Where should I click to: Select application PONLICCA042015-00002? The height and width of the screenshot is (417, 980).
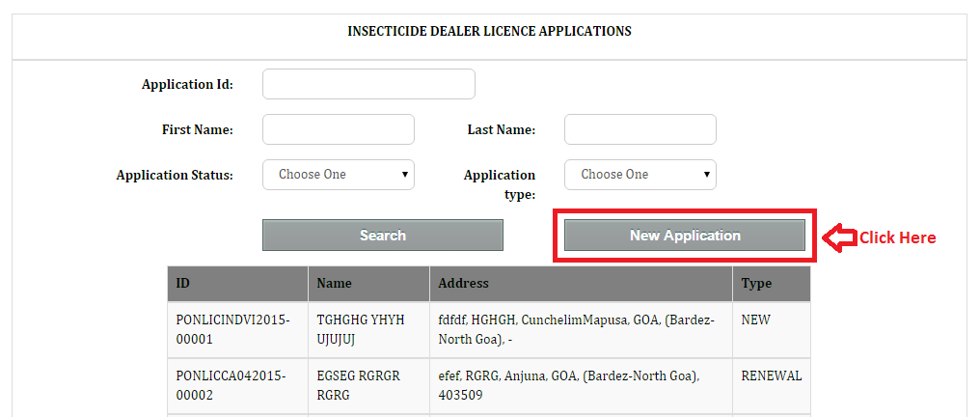click(237, 386)
